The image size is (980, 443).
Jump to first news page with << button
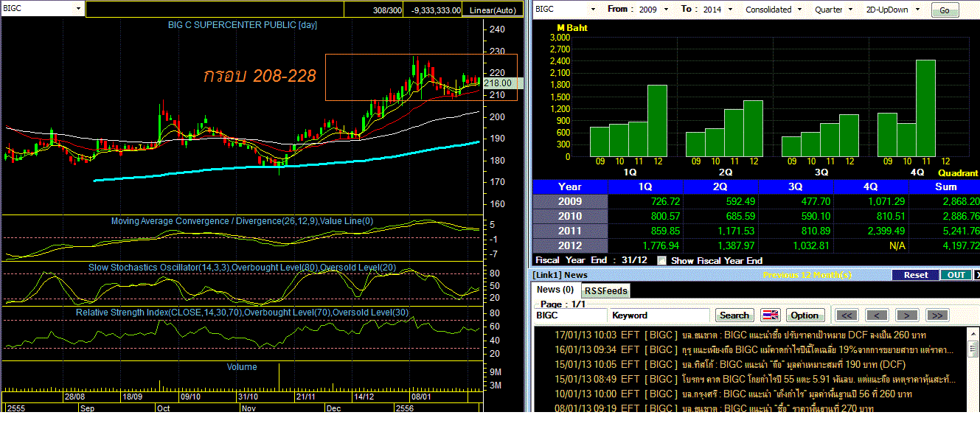pyautogui.click(x=847, y=315)
